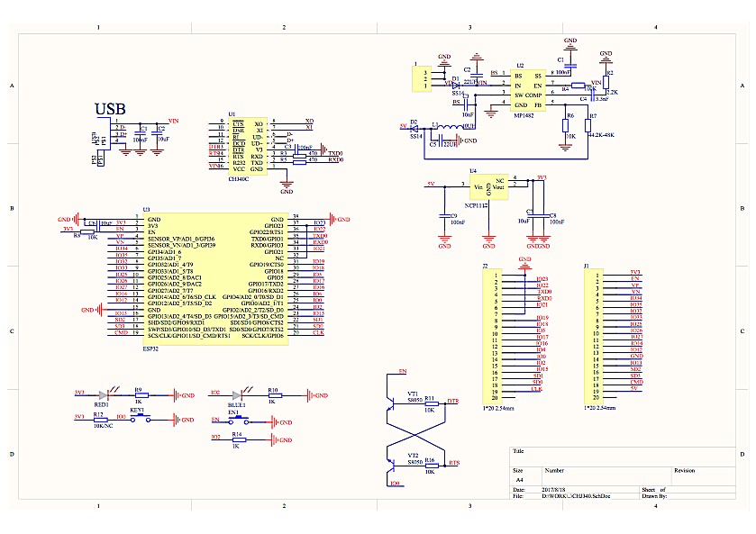
Task: Click the EN1 push button switch
Action: pyautogui.click(x=233, y=420)
